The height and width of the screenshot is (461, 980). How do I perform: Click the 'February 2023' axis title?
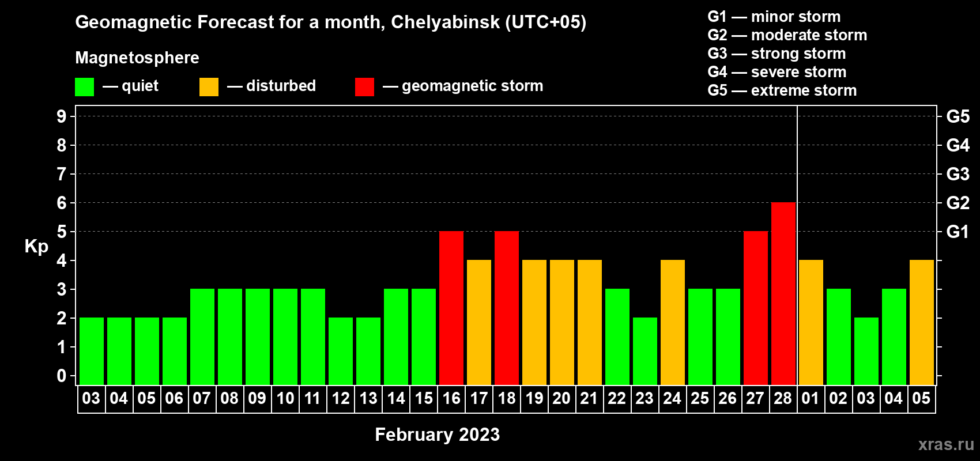tap(438, 434)
